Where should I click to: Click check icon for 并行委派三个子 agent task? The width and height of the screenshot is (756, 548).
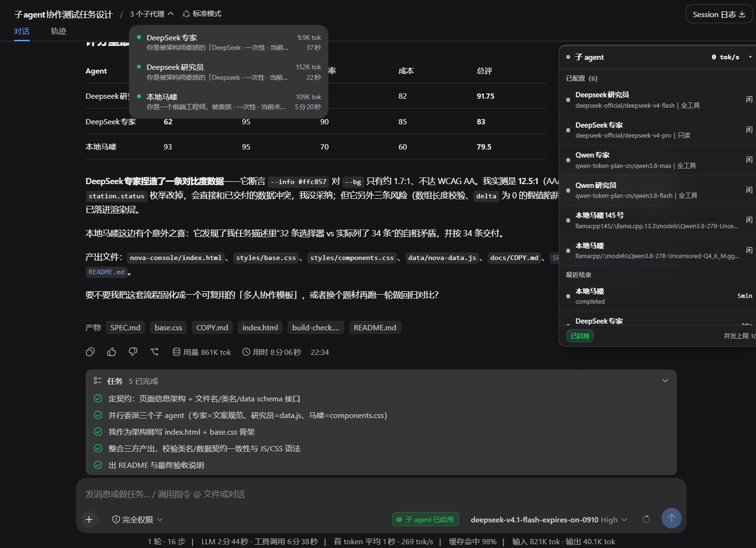coord(98,415)
